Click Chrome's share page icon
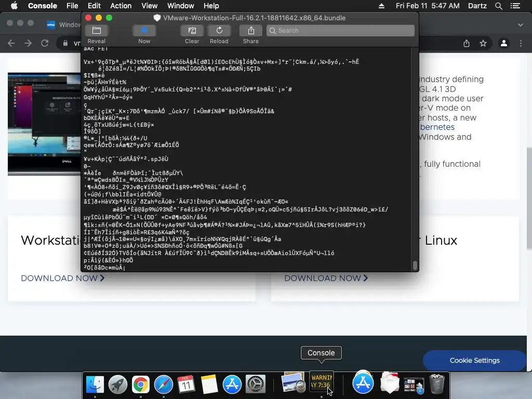The width and height of the screenshot is (532, 399). [467, 43]
